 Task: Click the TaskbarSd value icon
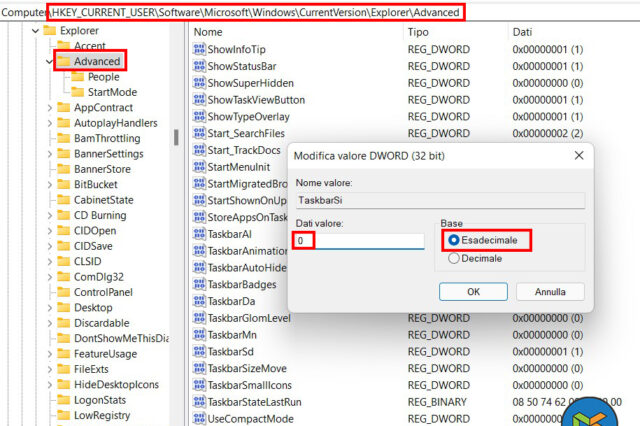(199, 351)
